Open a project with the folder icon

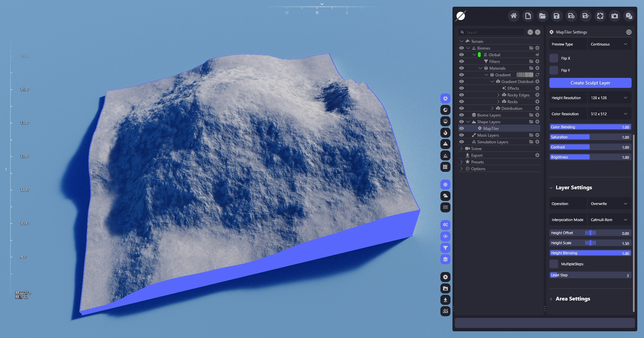[x=542, y=16]
